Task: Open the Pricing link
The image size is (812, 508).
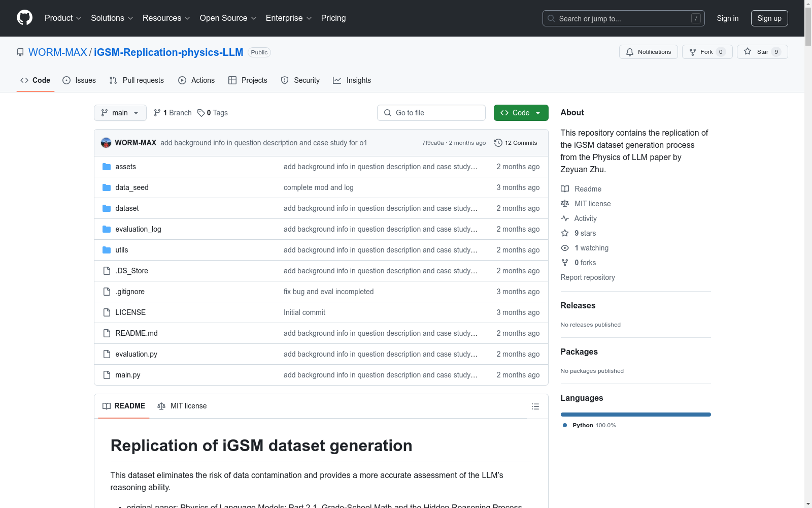Action: tap(333, 18)
